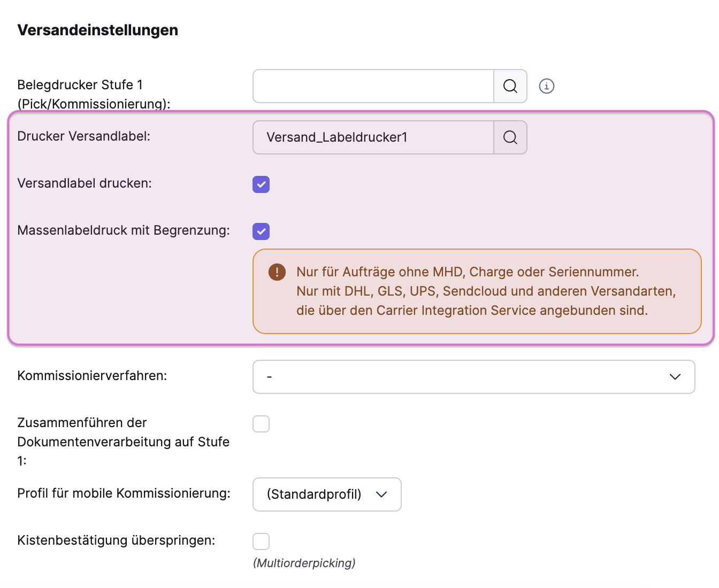The image size is (719, 588).
Task: Open the Kommissionierverfahren dropdown
Action: pyautogui.click(x=473, y=377)
